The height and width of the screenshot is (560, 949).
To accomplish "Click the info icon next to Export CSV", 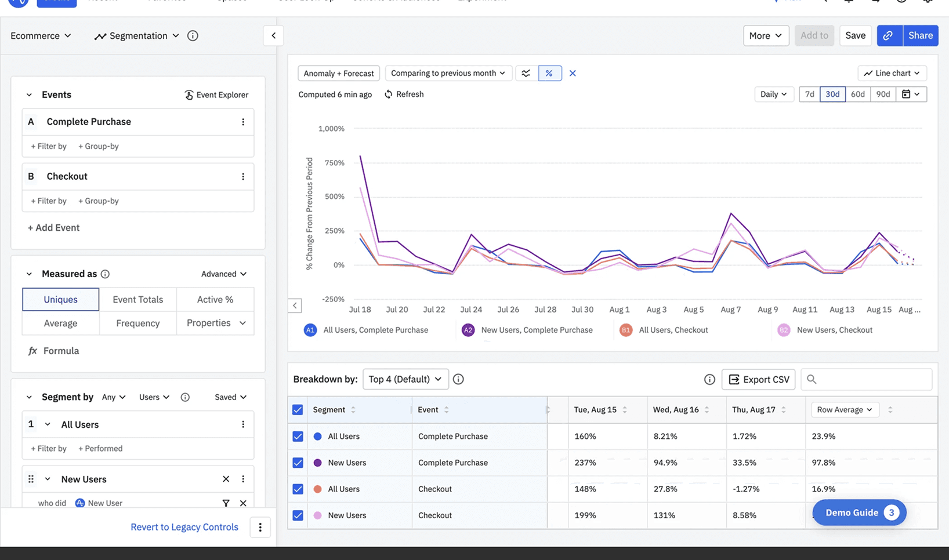I will coord(709,379).
